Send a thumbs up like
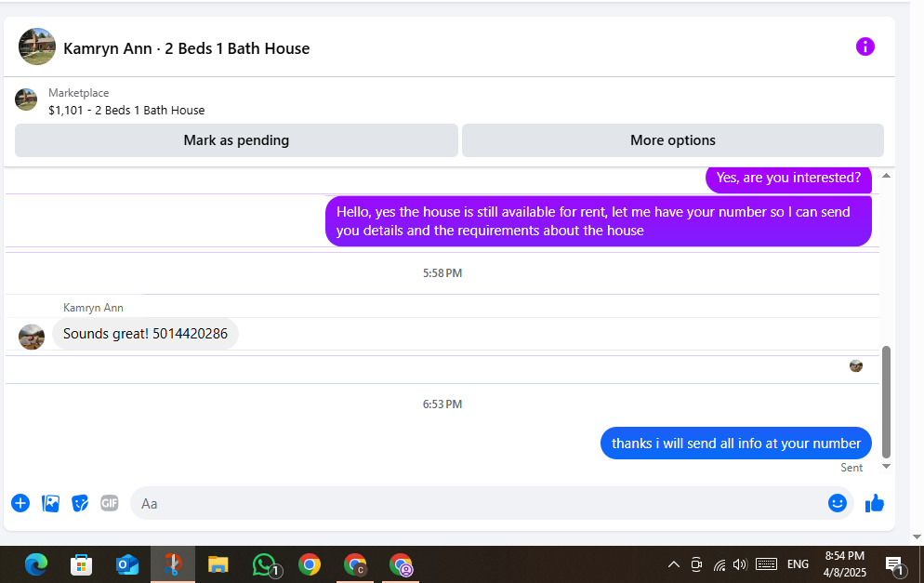924x583 pixels. tap(875, 503)
